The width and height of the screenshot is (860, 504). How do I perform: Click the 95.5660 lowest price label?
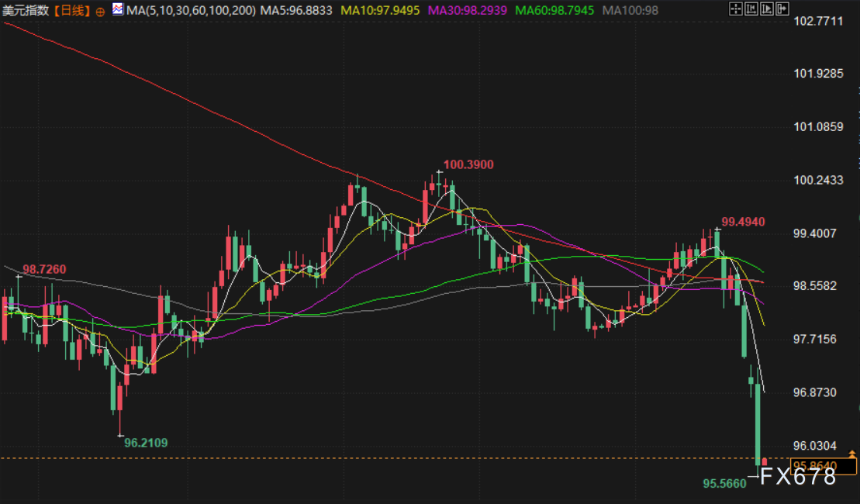[x=724, y=483]
